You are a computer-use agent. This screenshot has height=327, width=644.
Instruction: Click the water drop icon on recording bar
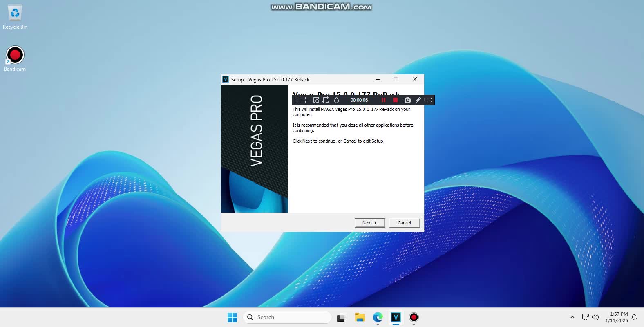tap(337, 100)
